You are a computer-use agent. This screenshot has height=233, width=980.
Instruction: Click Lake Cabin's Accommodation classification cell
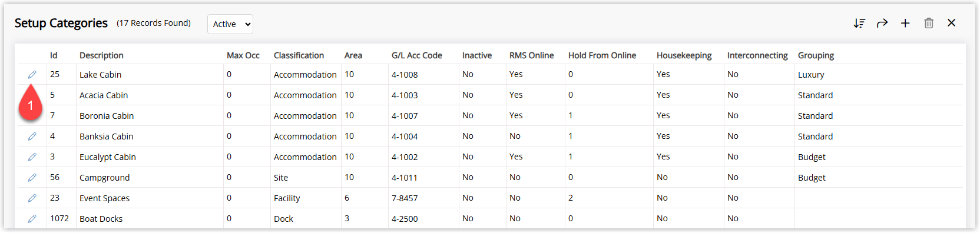point(305,75)
